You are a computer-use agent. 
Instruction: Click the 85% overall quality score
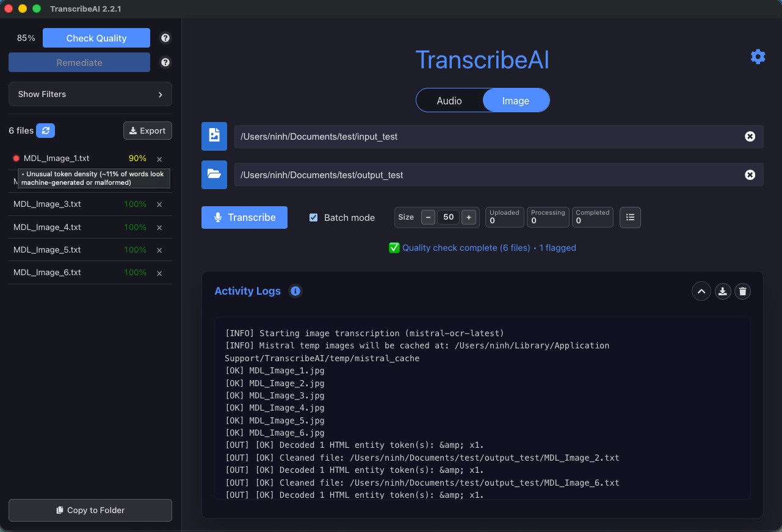pos(26,38)
